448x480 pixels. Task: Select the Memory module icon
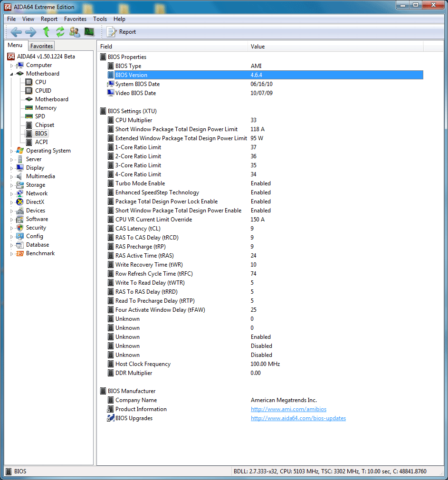[29, 108]
